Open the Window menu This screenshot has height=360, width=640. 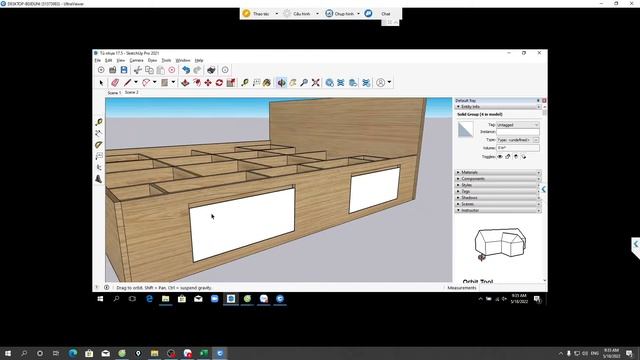coord(183,60)
